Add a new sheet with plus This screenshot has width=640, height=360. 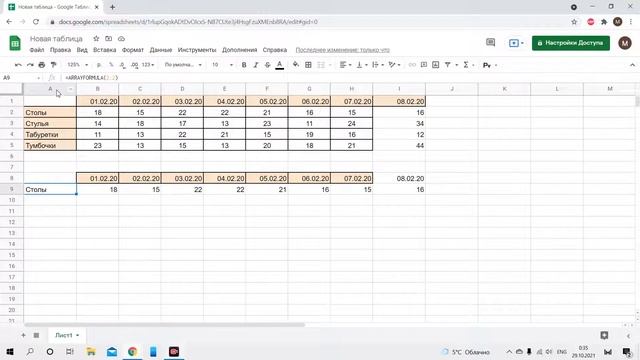coord(23,335)
